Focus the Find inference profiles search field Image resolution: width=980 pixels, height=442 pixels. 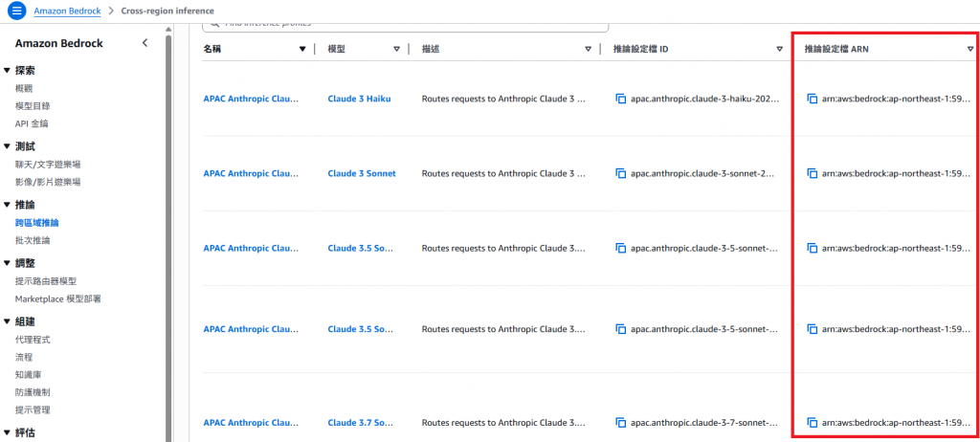tap(406, 26)
